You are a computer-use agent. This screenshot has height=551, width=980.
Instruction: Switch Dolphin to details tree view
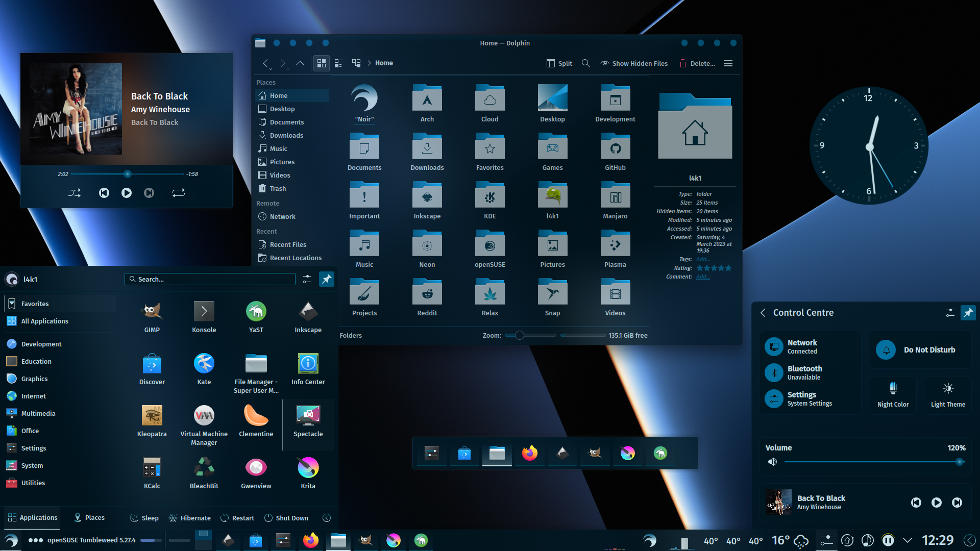tap(356, 63)
